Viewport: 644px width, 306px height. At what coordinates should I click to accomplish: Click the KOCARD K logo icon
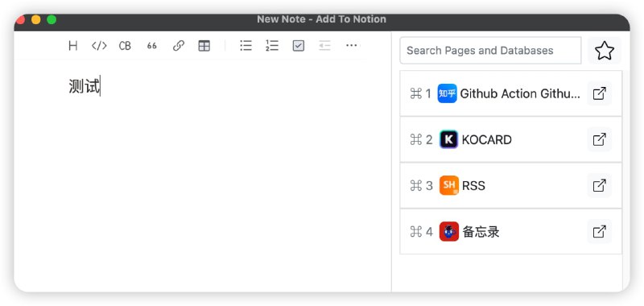449,139
